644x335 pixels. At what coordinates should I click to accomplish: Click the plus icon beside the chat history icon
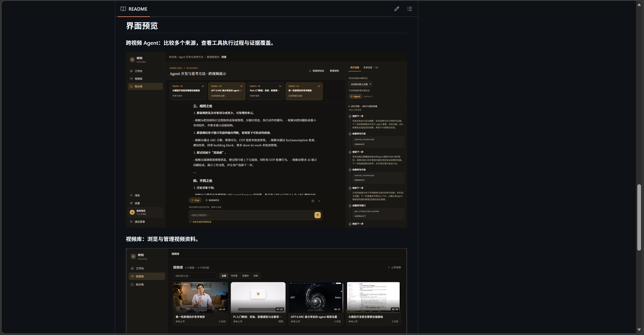click(x=319, y=201)
